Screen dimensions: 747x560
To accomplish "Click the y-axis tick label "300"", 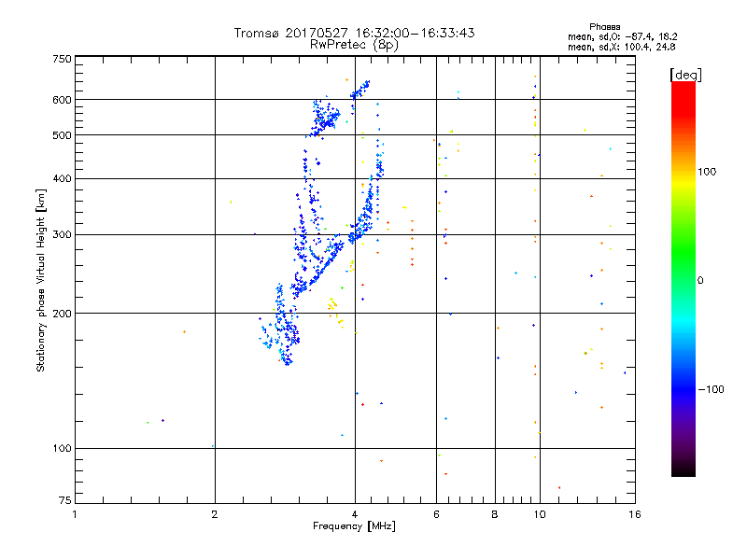I will click(x=62, y=235).
